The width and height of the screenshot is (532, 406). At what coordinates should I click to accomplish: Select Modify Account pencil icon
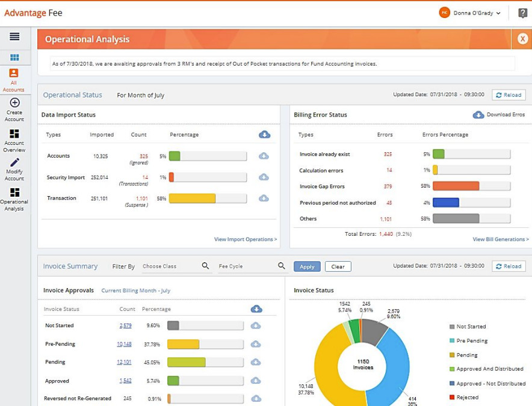point(14,163)
